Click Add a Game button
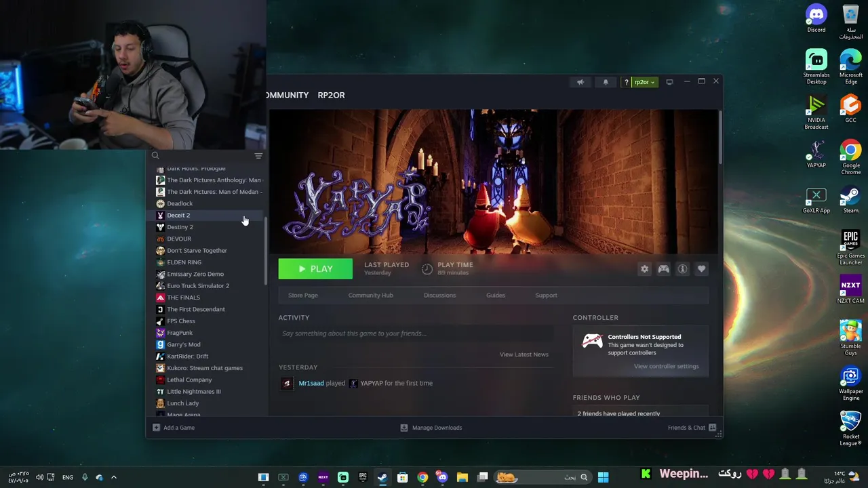 click(174, 428)
